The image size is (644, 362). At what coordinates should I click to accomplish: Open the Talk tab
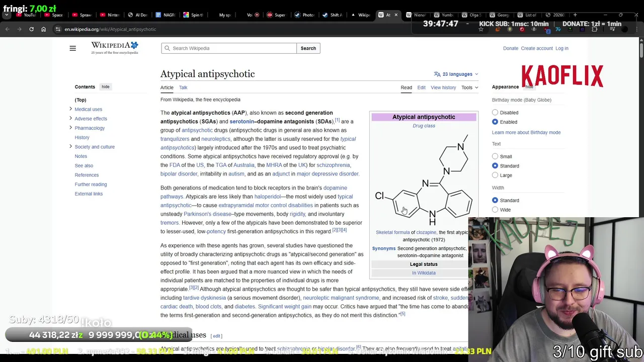(183, 87)
